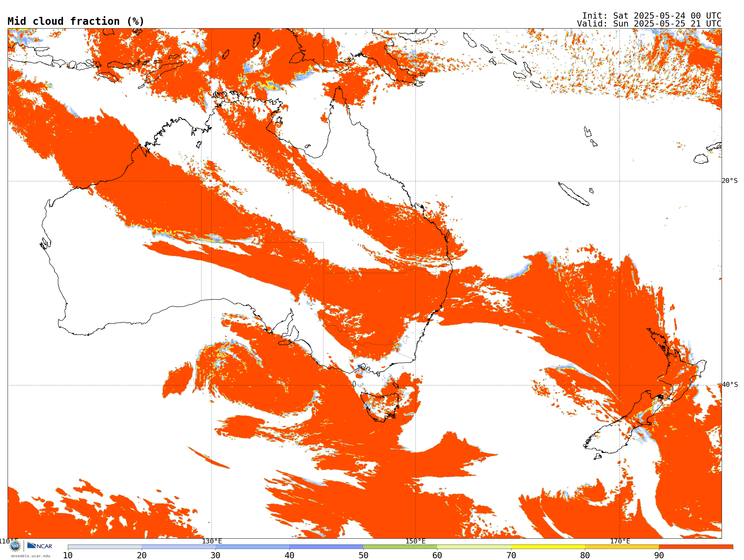Click the 20-30 light blue colorbar segment
The width and height of the screenshot is (744, 560).
[x=178, y=547]
